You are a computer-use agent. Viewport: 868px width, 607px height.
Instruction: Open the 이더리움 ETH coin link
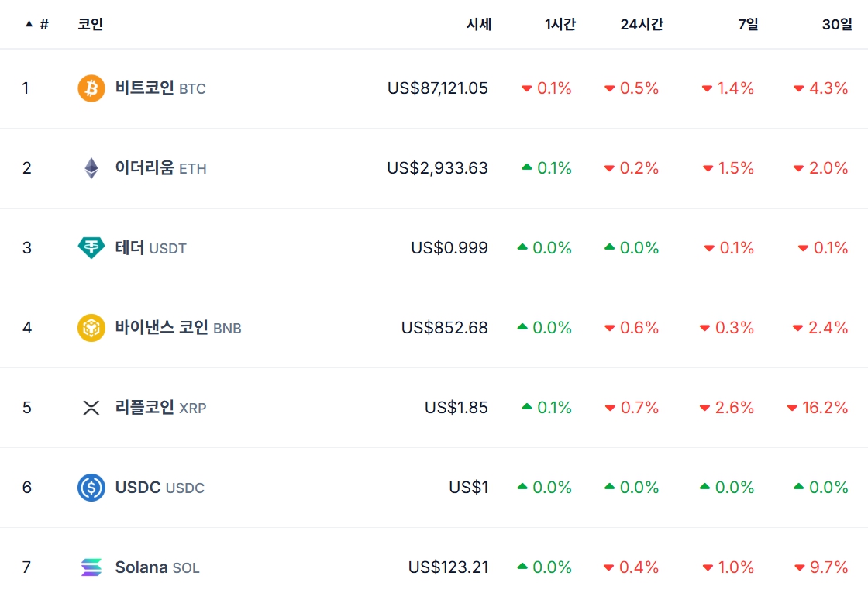[x=160, y=168]
